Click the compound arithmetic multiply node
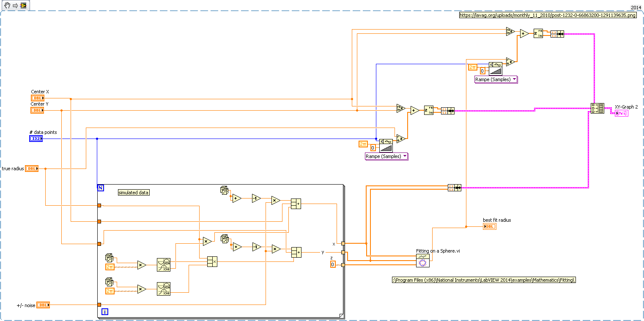The height and width of the screenshot is (321, 644). [x=212, y=262]
